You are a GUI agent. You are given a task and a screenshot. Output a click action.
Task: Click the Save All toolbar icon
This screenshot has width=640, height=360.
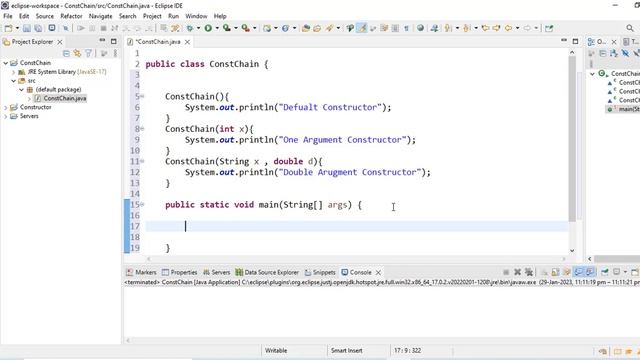click(x=38, y=28)
